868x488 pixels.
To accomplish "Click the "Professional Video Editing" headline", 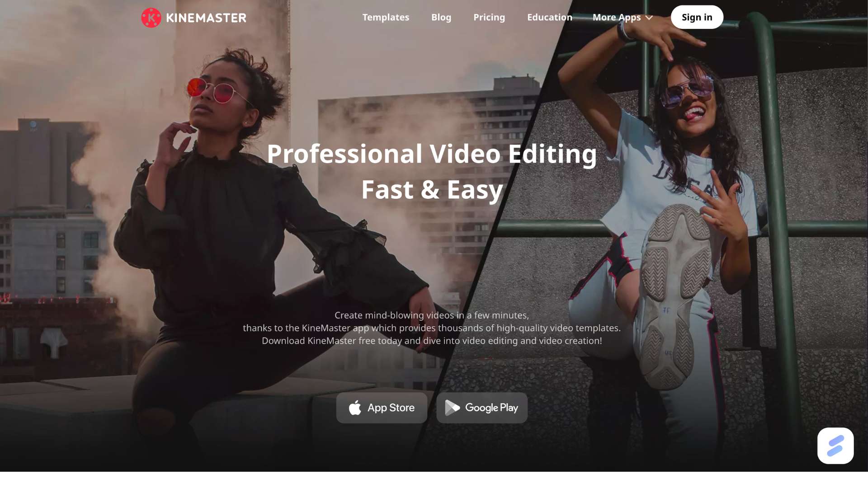I will point(432,154).
